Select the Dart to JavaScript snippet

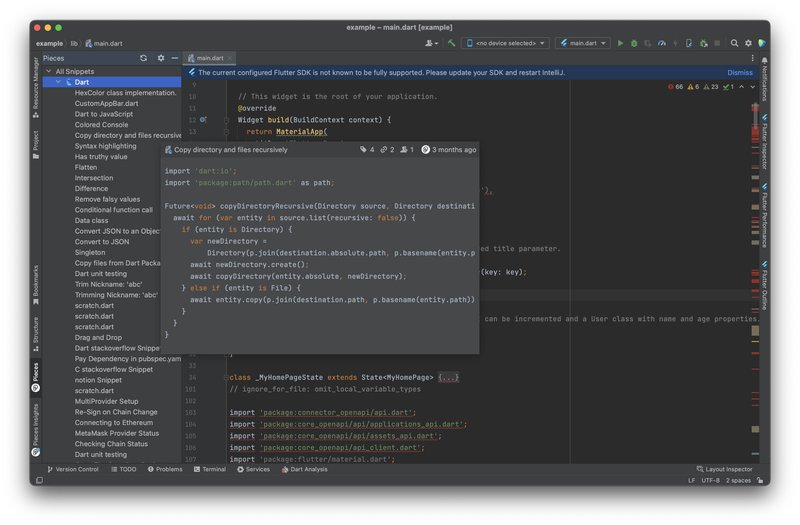coord(104,114)
